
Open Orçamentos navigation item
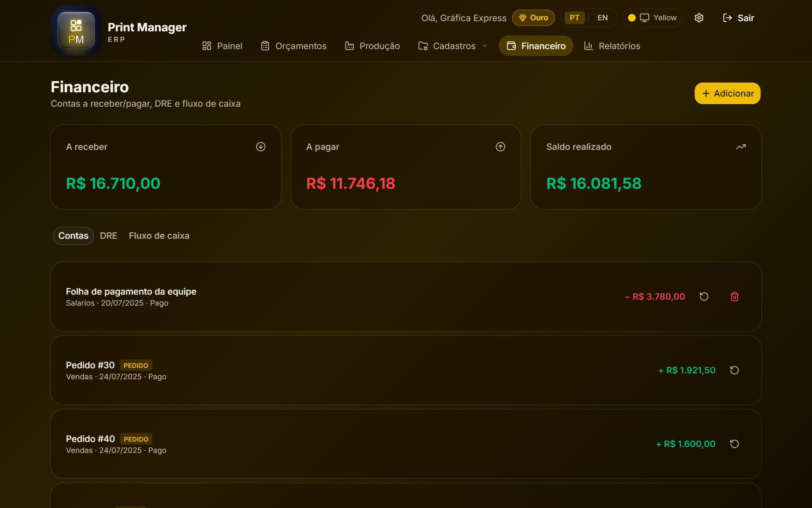pyautogui.click(x=294, y=46)
